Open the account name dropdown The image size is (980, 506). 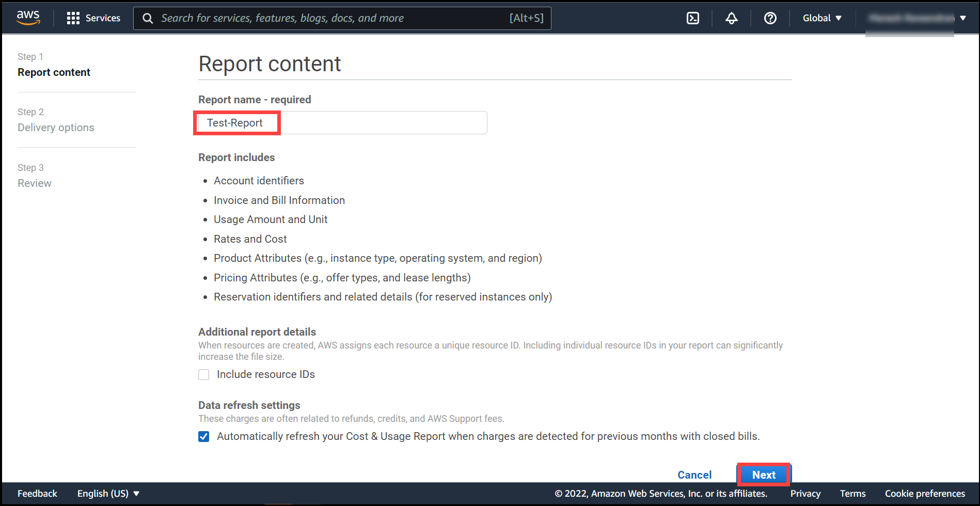coord(918,18)
